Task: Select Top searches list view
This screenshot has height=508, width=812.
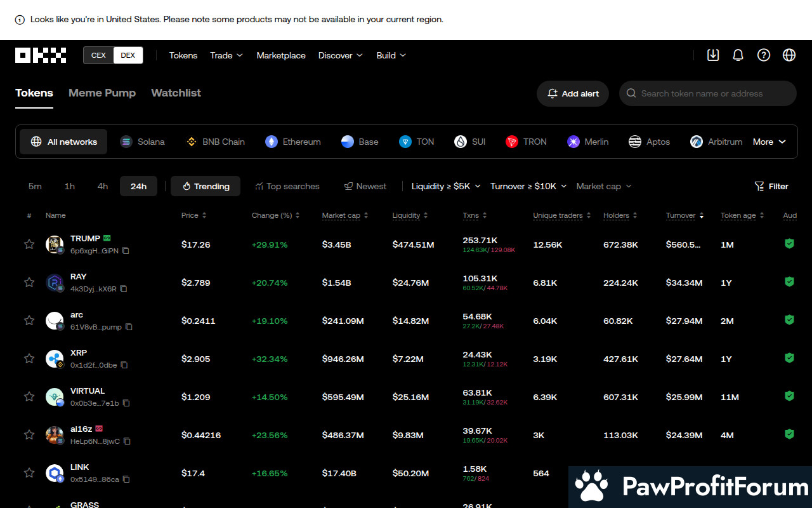Action: point(287,186)
